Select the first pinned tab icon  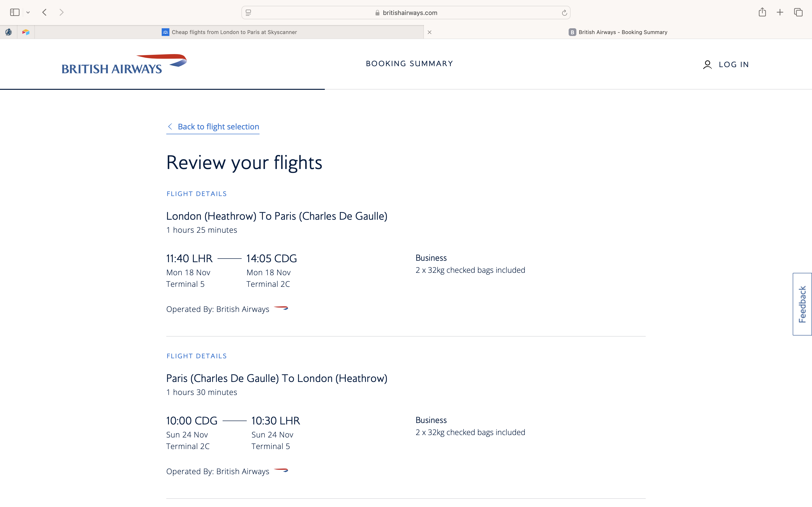click(x=9, y=32)
